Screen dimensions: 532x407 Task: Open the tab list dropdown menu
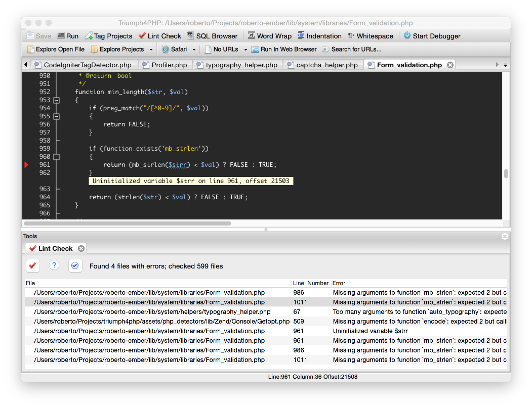(x=505, y=65)
